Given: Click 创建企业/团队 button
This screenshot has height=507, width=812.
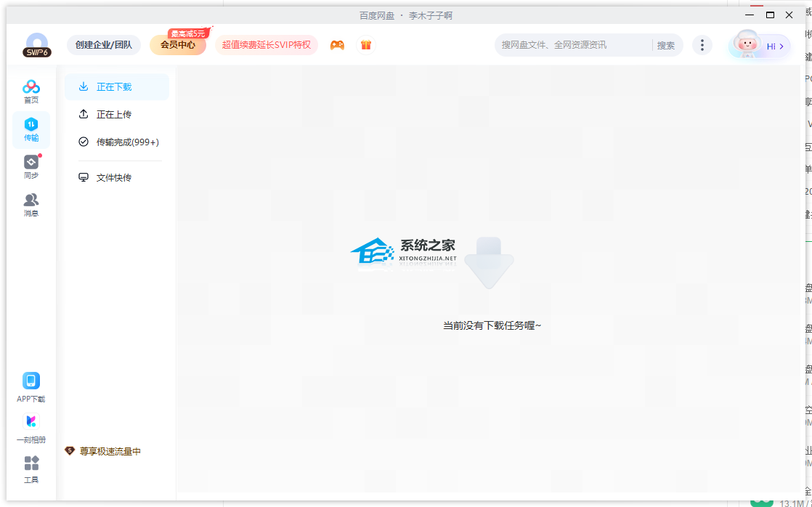Looking at the screenshot, I should (x=104, y=45).
